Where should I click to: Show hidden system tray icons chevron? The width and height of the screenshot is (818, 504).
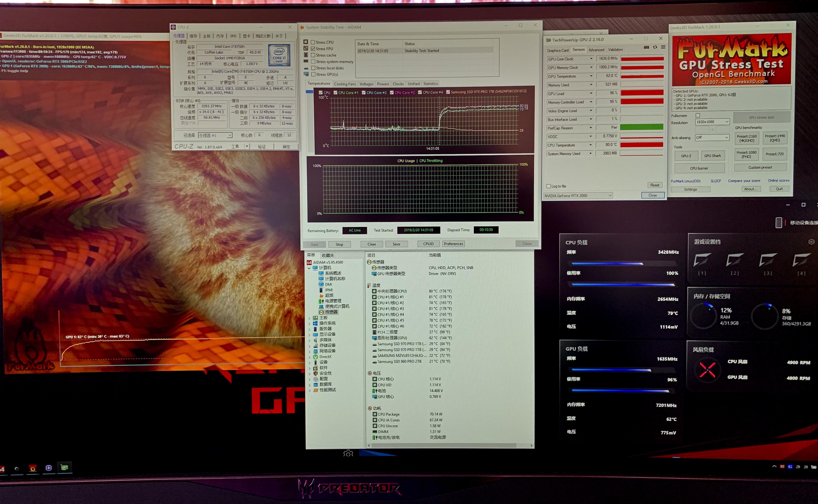pyautogui.click(x=774, y=466)
